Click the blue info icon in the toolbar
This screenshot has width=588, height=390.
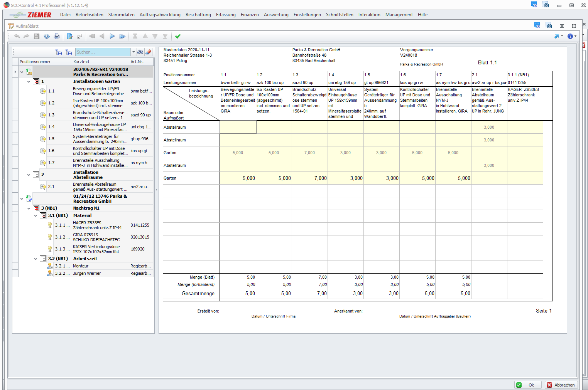pos(570,36)
